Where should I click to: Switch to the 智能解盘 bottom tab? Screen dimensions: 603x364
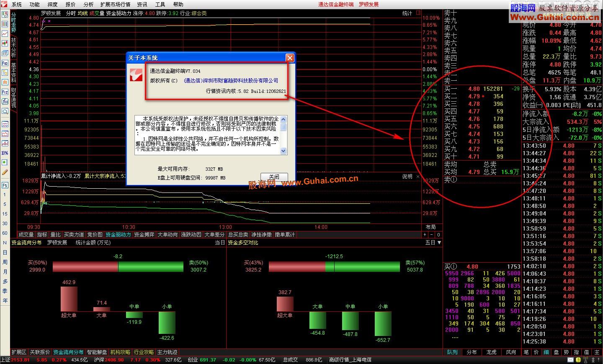point(97,352)
